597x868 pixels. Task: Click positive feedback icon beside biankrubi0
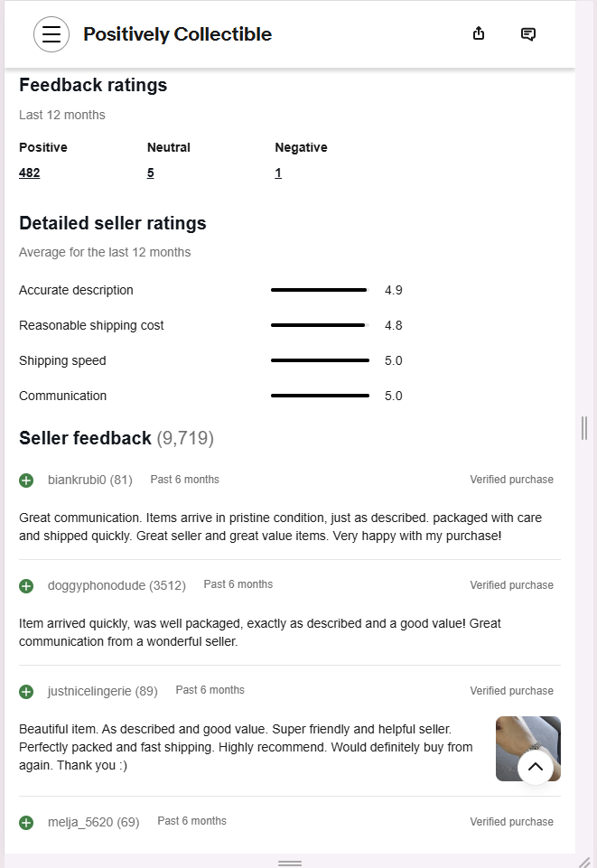[x=26, y=481]
